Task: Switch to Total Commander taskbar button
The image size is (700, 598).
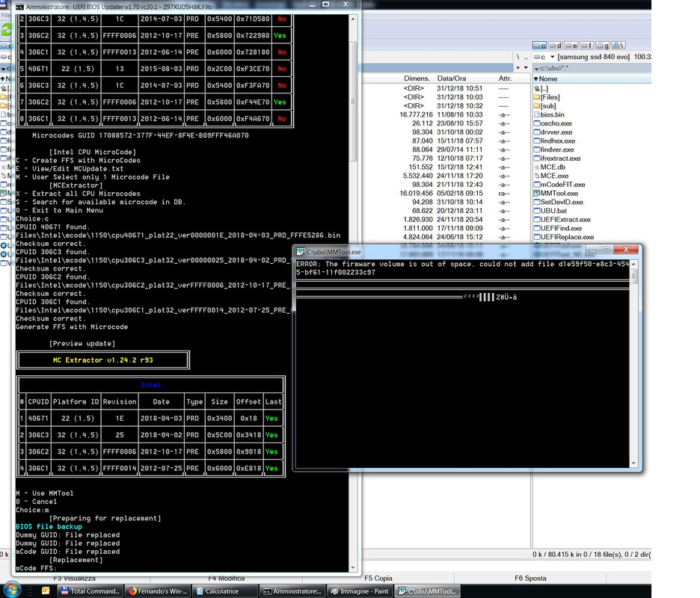Action: pos(90,591)
